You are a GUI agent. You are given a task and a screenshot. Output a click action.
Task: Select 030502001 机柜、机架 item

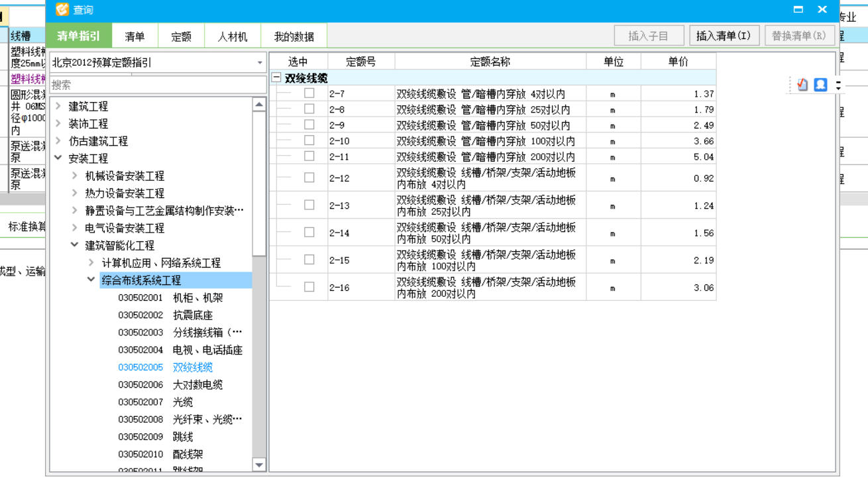point(171,298)
